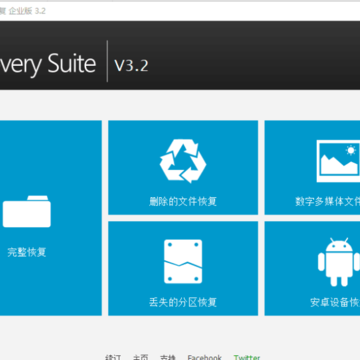Choose the cracked hard disk partition icon
The image size is (360, 360).
coord(183,262)
